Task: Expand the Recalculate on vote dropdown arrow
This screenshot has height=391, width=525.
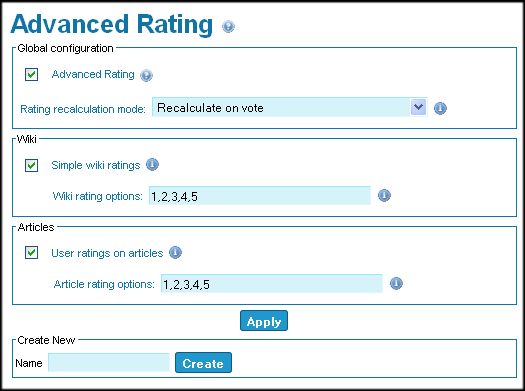Action: coord(418,107)
